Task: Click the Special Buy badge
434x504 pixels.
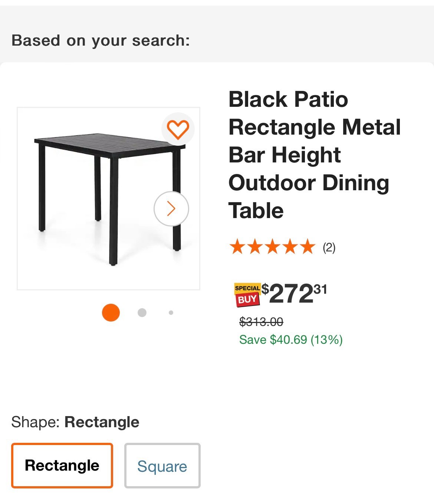Action: tap(247, 295)
